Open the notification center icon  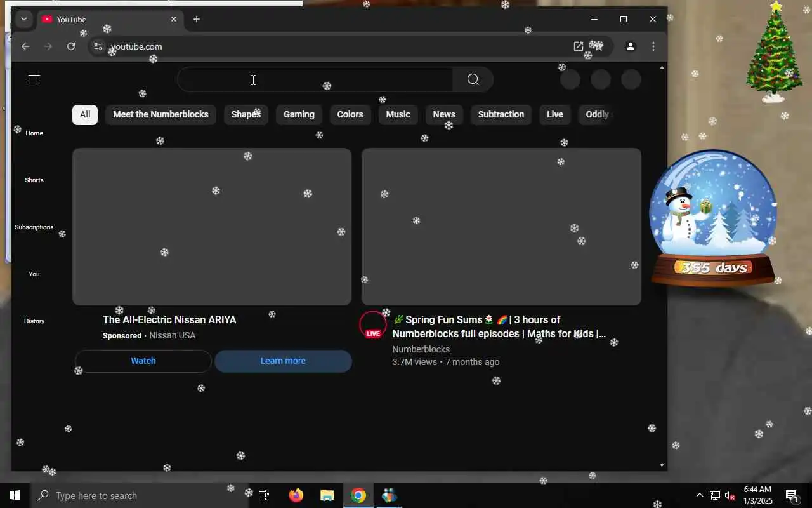pos(793,495)
